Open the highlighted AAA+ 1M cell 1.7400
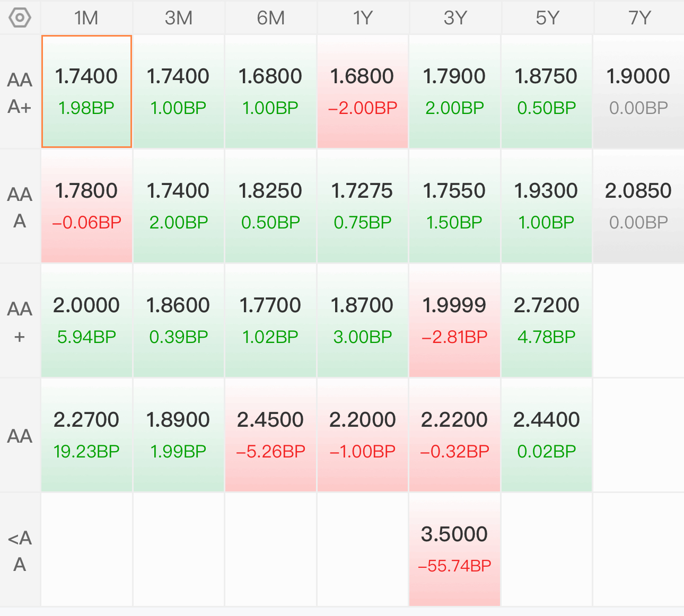Viewport: 684px width, 616px height. (86, 91)
